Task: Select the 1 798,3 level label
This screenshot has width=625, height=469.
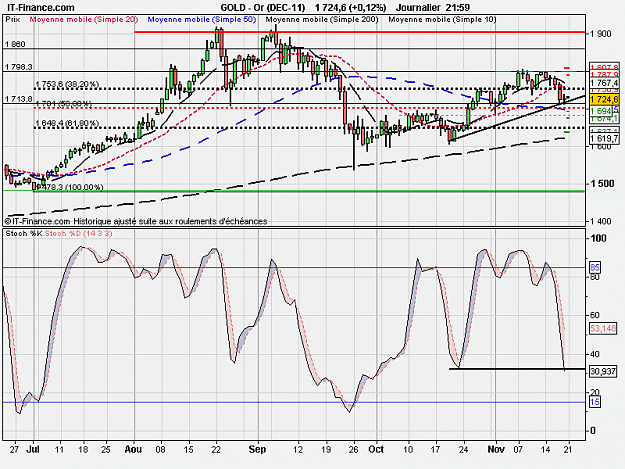Action: coord(19,67)
